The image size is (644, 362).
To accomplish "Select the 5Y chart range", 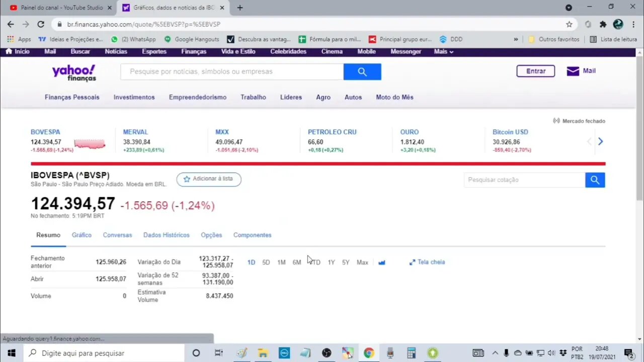I will click(346, 262).
